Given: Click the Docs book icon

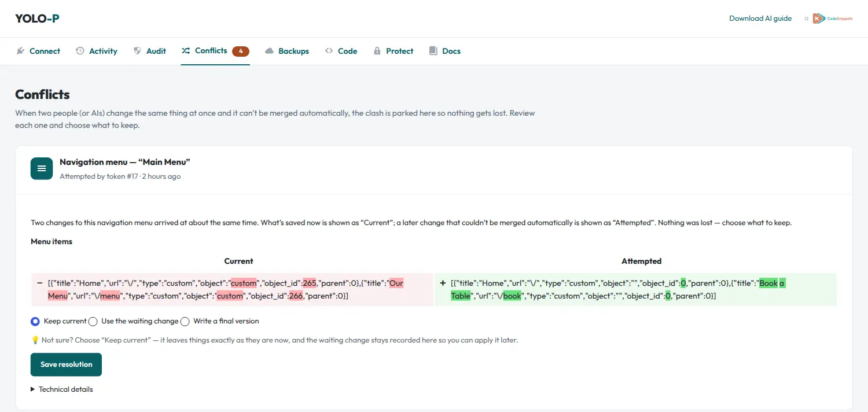Looking at the screenshot, I should [433, 51].
